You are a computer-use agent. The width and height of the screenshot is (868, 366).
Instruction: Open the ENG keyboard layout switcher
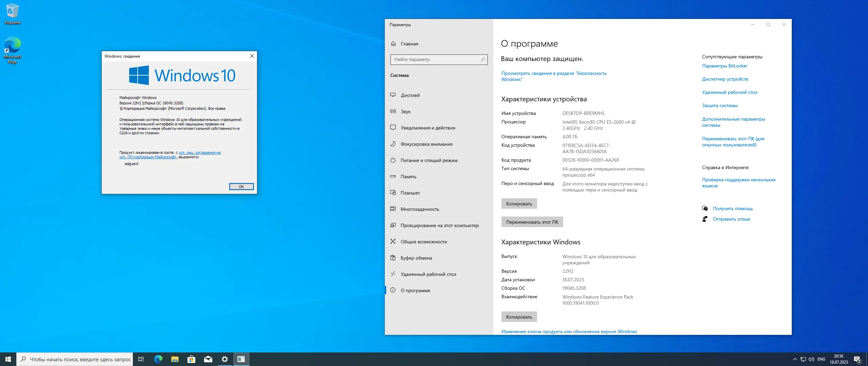pyautogui.click(x=822, y=359)
